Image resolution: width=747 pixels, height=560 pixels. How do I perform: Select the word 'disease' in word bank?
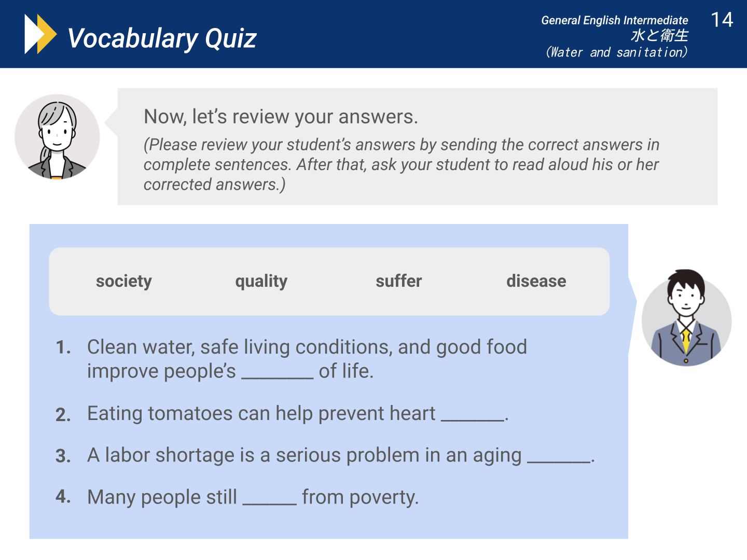point(536,281)
